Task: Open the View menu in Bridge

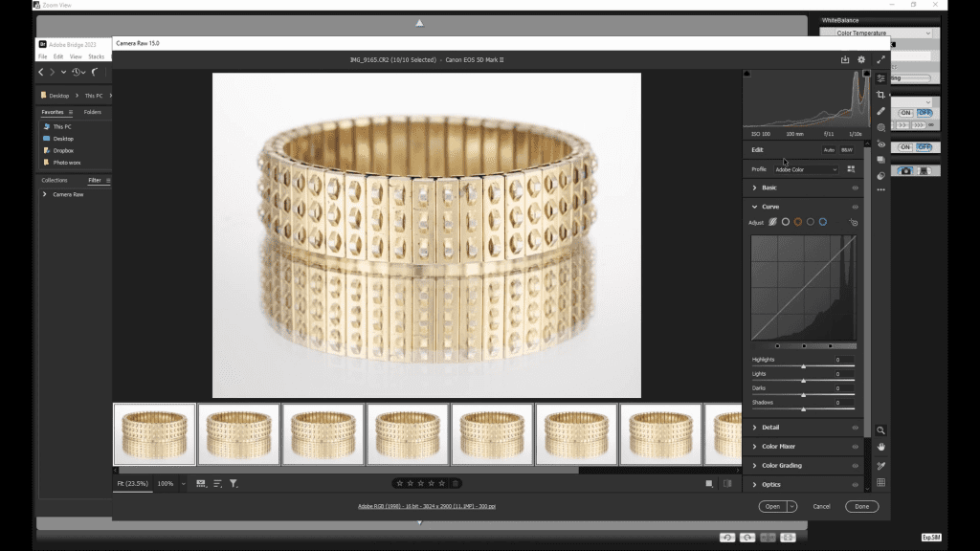Action: 76,56
